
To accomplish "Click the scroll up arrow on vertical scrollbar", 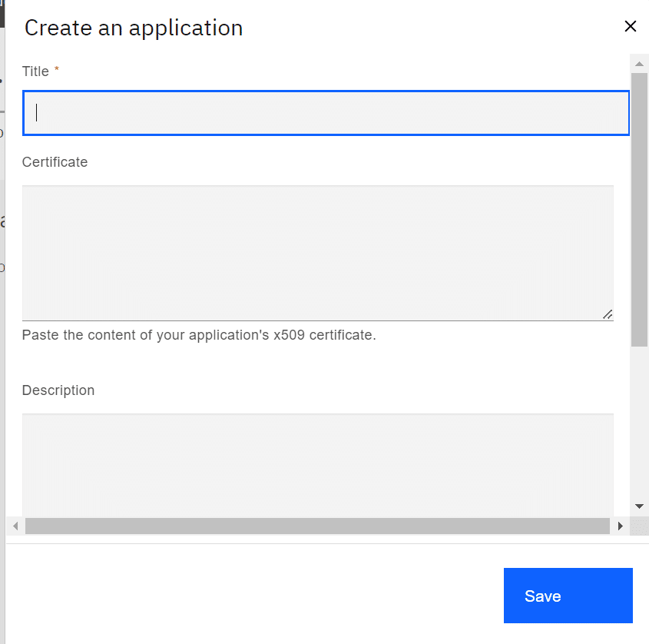I will tap(639, 64).
